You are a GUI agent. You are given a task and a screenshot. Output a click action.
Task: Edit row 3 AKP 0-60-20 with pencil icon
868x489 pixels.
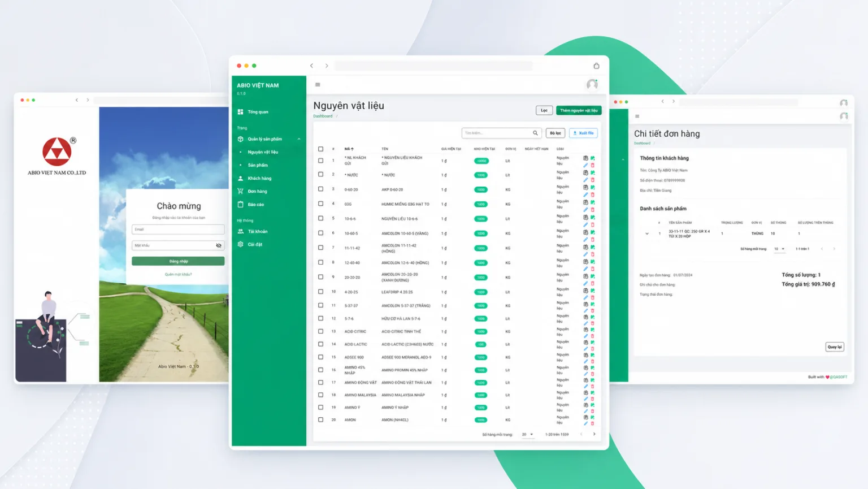(x=585, y=194)
